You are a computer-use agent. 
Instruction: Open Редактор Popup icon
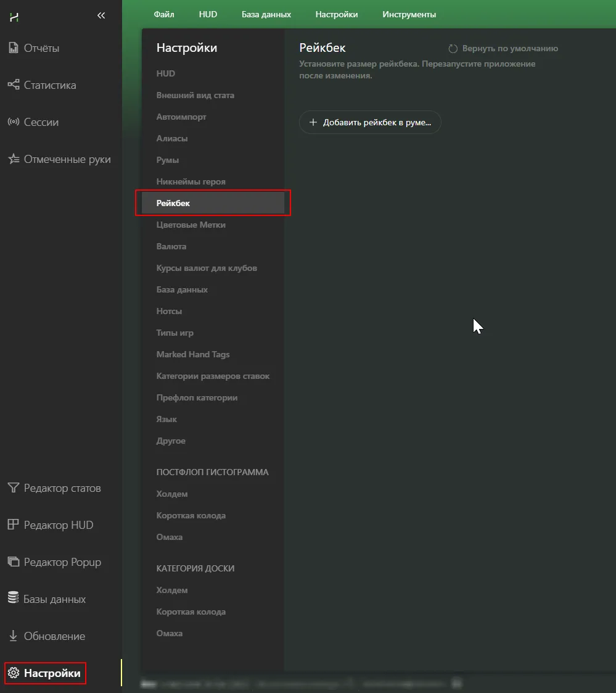click(x=14, y=562)
